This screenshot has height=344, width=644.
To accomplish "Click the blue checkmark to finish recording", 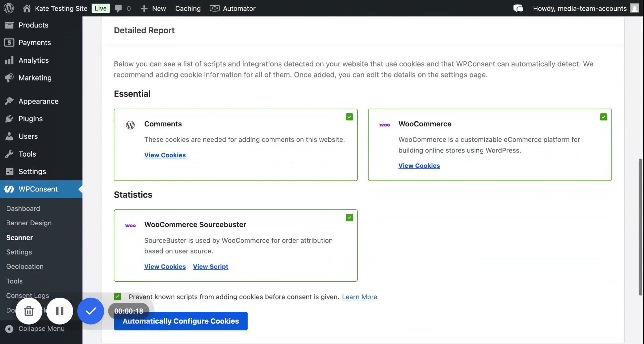I will (x=91, y=311).
